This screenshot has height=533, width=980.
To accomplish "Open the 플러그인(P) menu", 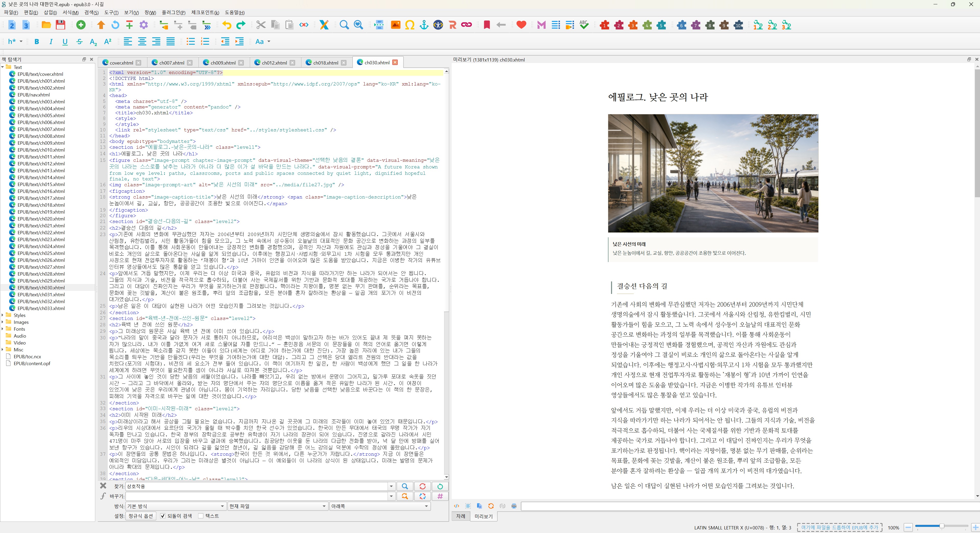I will click(x=173, y=13).
